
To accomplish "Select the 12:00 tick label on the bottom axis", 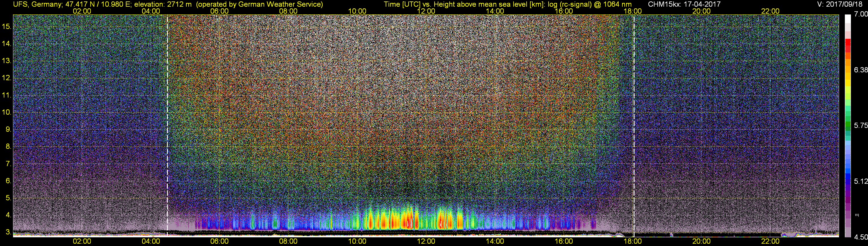I will click(x=426, y=241).
